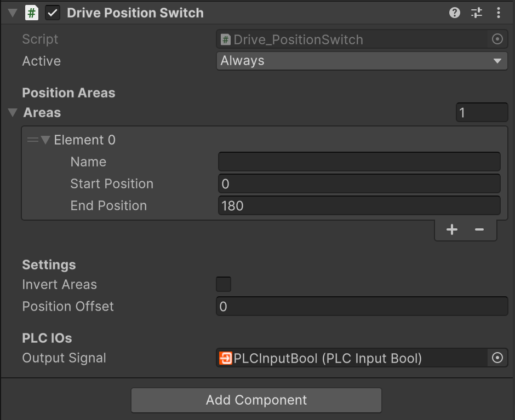Screen dimensions: 515x420
Task: Open the three-dot component options menu
Action: 498,13
